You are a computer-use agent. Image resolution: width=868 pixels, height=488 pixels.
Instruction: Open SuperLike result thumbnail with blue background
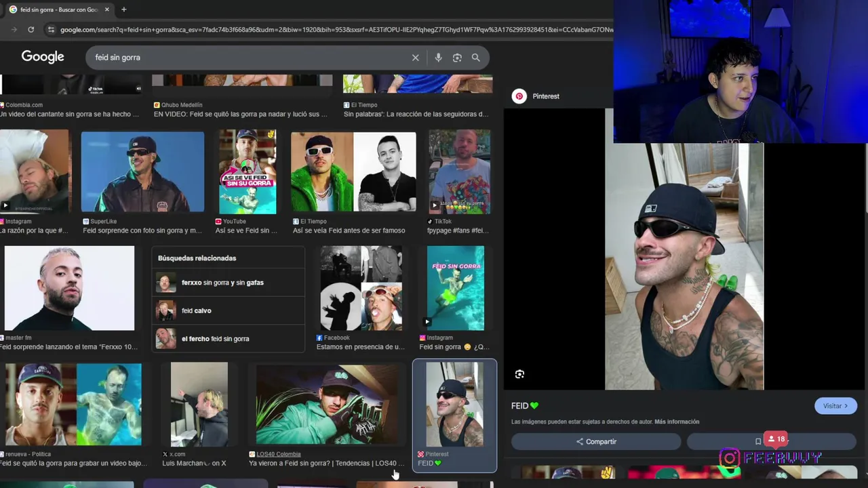(x=142, y=173)
